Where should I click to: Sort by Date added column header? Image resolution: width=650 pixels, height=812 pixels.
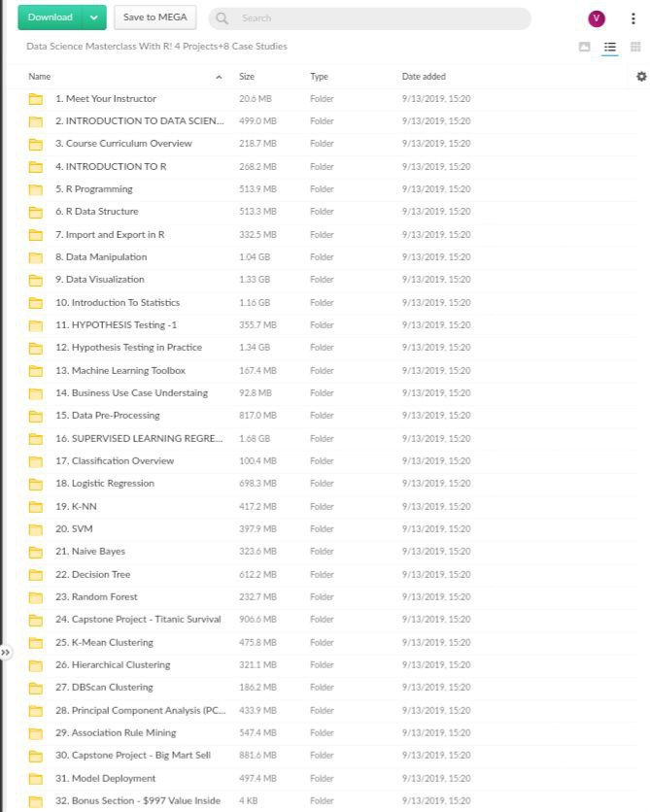pos(424,76)
